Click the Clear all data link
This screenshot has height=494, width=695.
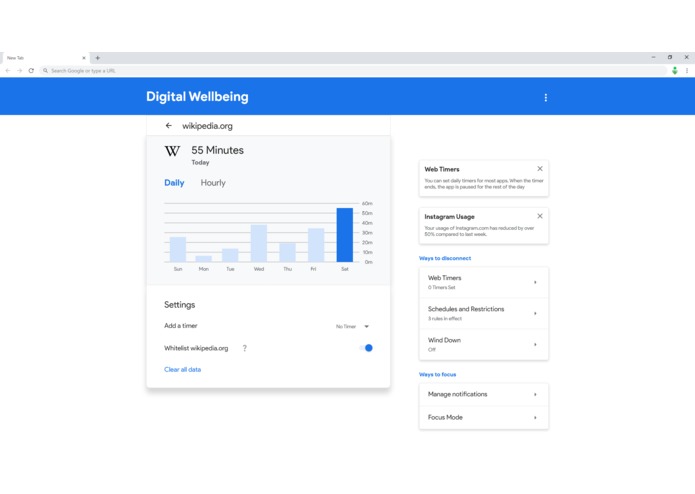[x=183, y=370]
